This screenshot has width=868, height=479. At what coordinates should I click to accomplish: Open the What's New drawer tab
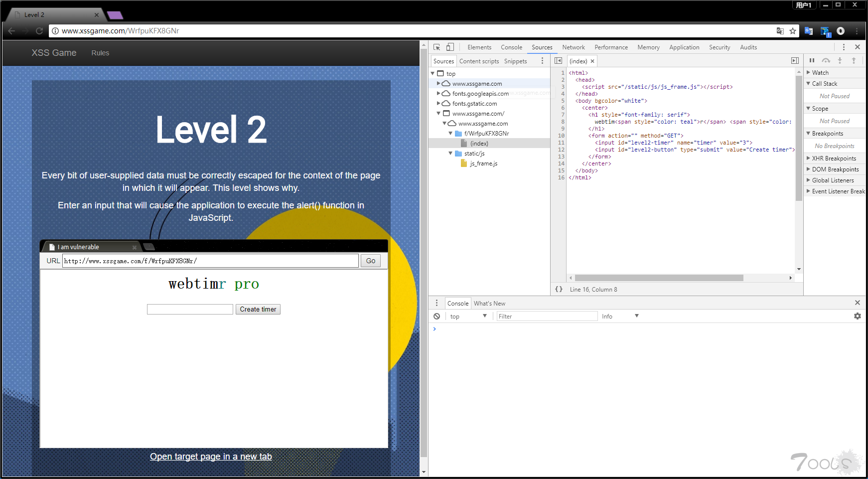point(489,303)
